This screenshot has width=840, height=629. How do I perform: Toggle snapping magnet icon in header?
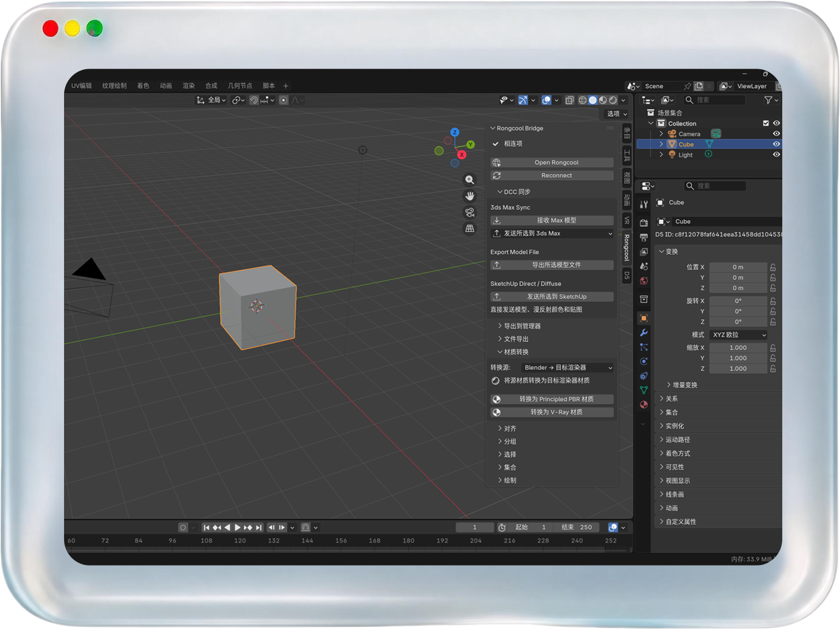point(254,100)
